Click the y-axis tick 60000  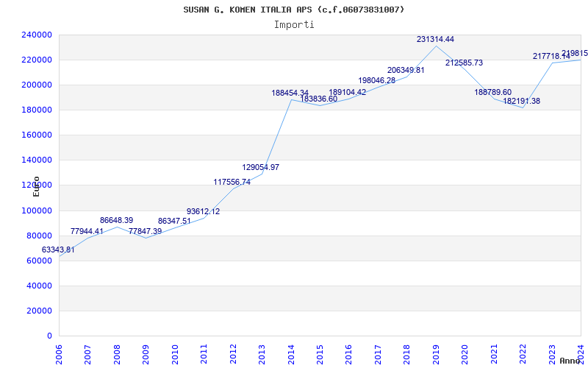pyautogui.click(x=41, y=261)
